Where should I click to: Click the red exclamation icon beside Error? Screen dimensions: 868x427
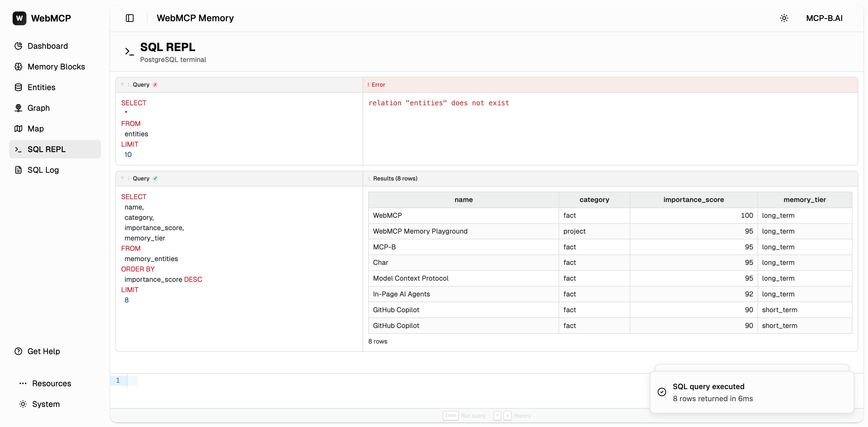coord(368,85)
